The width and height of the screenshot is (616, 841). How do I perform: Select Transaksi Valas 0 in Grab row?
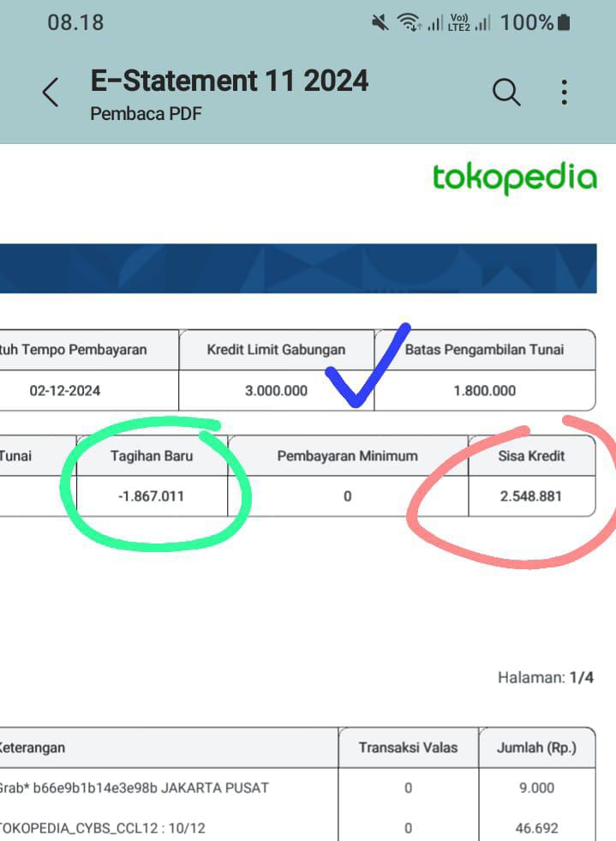[408, 788]
